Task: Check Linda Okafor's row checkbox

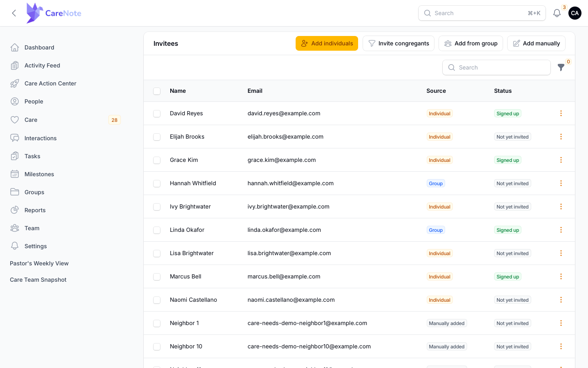Action: click(x=157, y=230)
